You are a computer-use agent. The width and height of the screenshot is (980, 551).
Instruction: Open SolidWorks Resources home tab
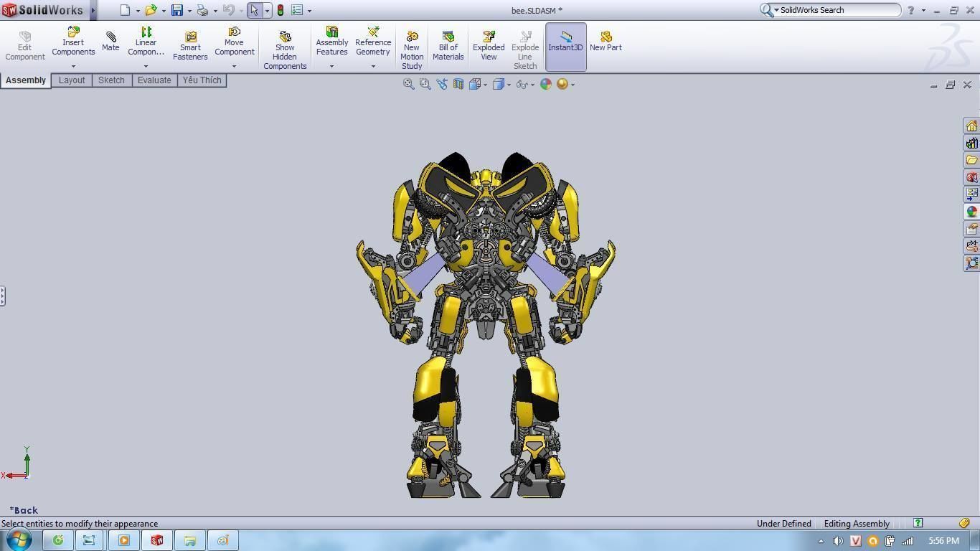pos(971,126)
